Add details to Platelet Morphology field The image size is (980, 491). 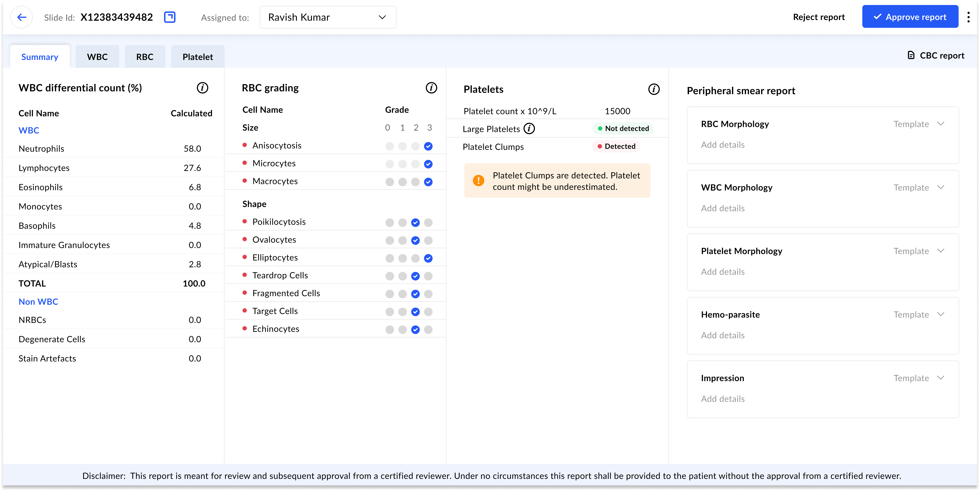click(723, 272)
